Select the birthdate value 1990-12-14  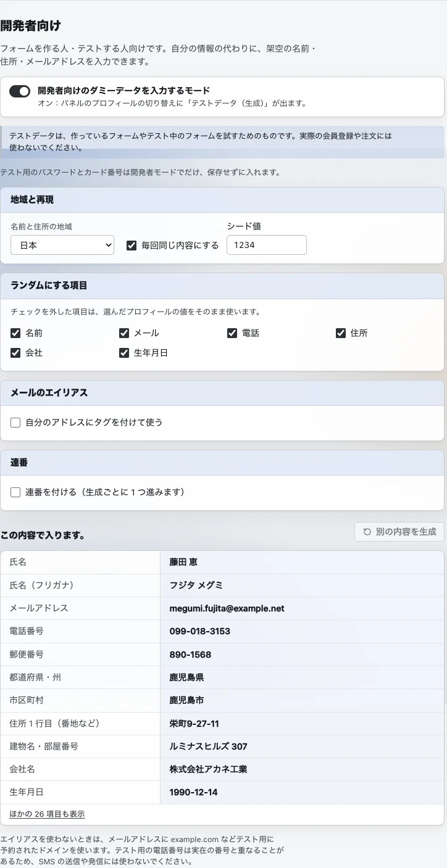tap(193, 792)
